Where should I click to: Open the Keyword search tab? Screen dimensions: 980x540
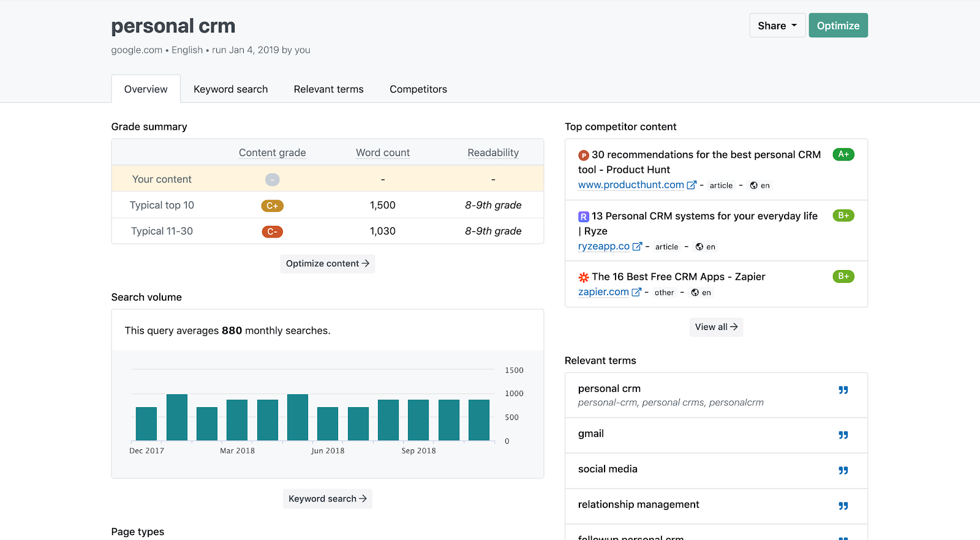[231, 89]
